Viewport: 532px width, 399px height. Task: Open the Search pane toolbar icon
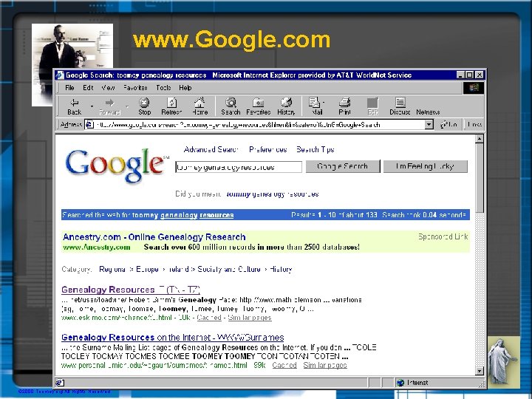pyautogui.click(x=231, y=106)
